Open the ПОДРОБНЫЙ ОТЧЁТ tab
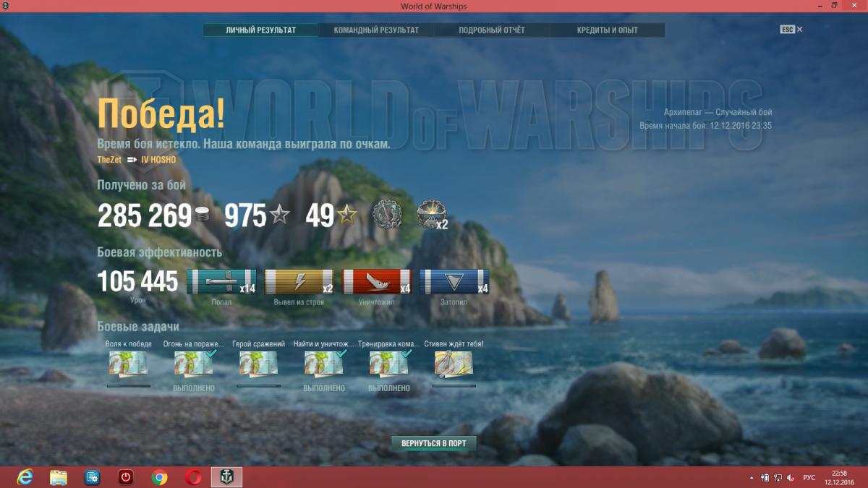 pos(492,30)
